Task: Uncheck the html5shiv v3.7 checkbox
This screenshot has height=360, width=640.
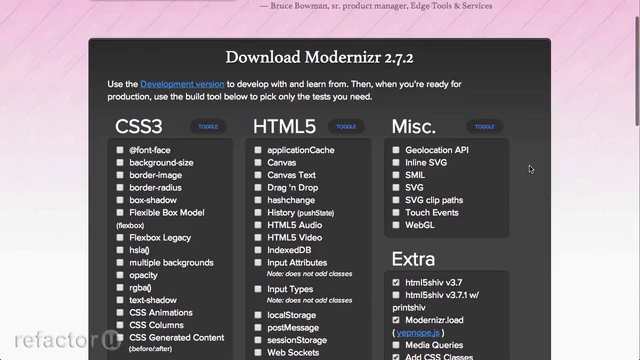Action: [x=396, y=282]
